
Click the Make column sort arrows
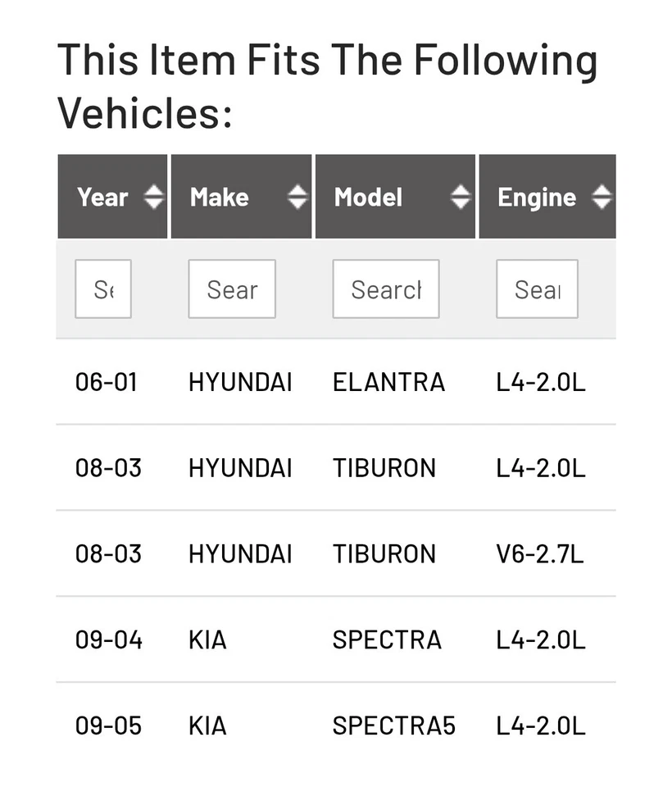click(297, 197)
